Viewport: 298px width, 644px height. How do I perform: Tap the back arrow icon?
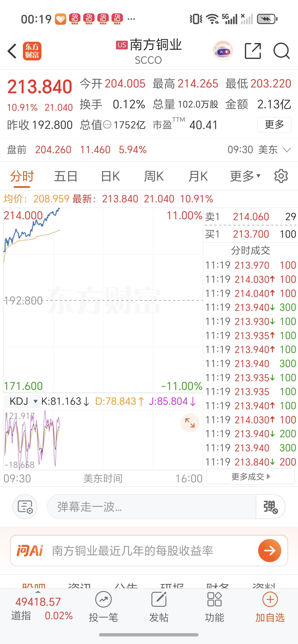pos(12,51)
